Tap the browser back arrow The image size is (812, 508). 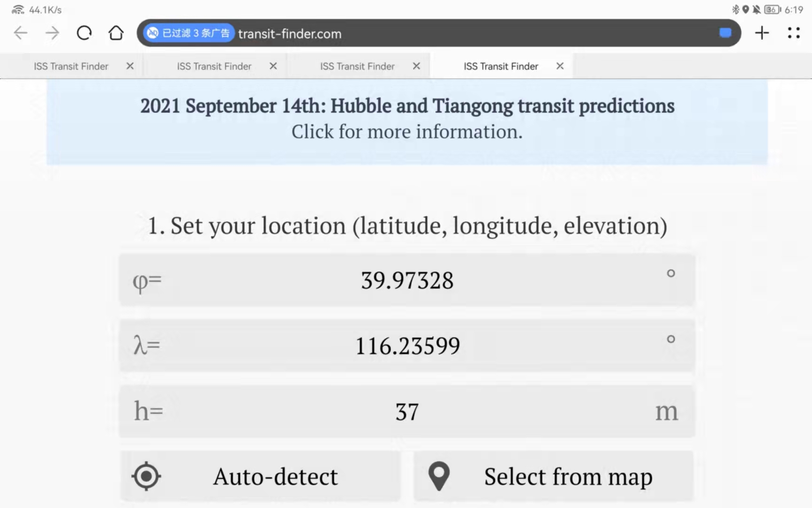(x=21, y=33)
